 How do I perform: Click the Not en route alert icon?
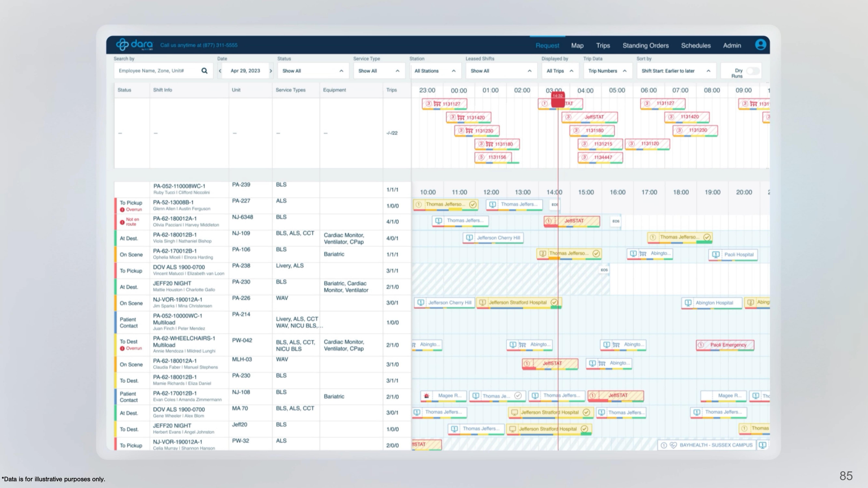(122, 222)
